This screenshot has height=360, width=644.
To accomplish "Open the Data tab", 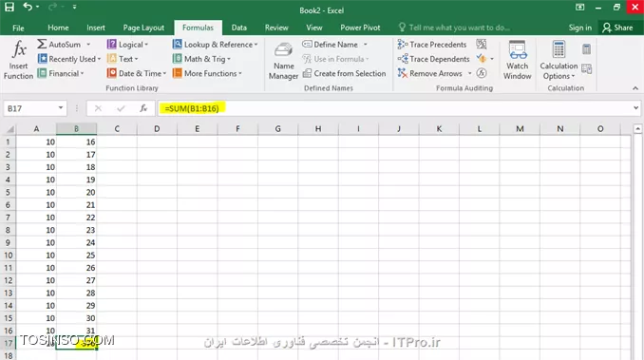I will 238,28.
